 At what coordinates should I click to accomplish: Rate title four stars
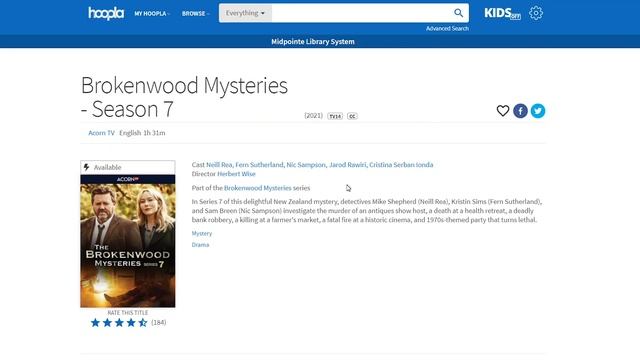point(131,323)
